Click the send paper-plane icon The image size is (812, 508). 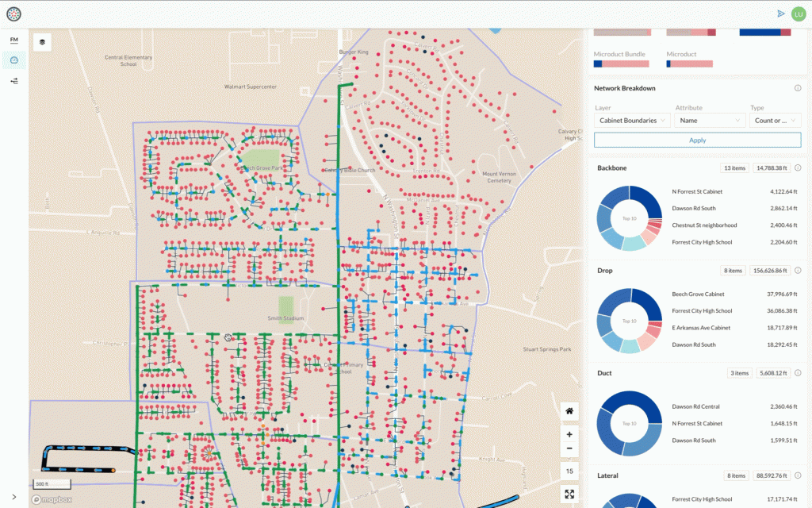pyautogui.click(x=781, y=14)
